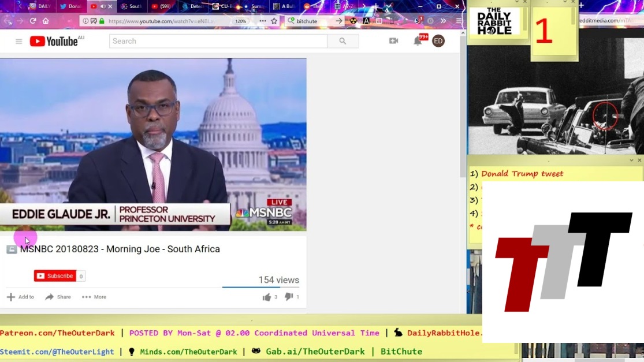Viewport: 644px width, 362px height.
Task: Open the upload video camera icon
Action: pos(393,41)
